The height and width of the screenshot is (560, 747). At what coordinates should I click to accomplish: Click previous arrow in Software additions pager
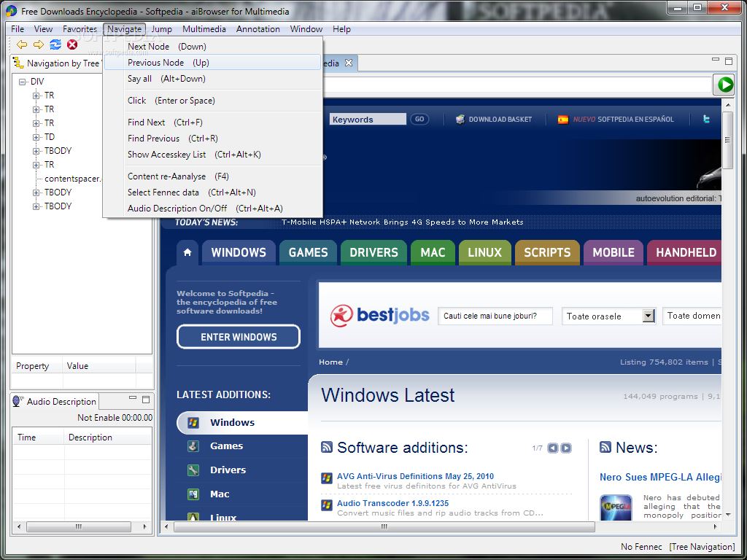tap(553, 448)
